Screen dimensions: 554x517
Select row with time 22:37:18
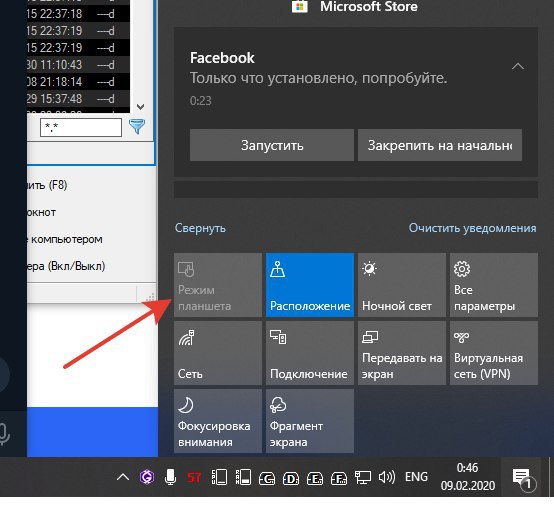(78, 14)
